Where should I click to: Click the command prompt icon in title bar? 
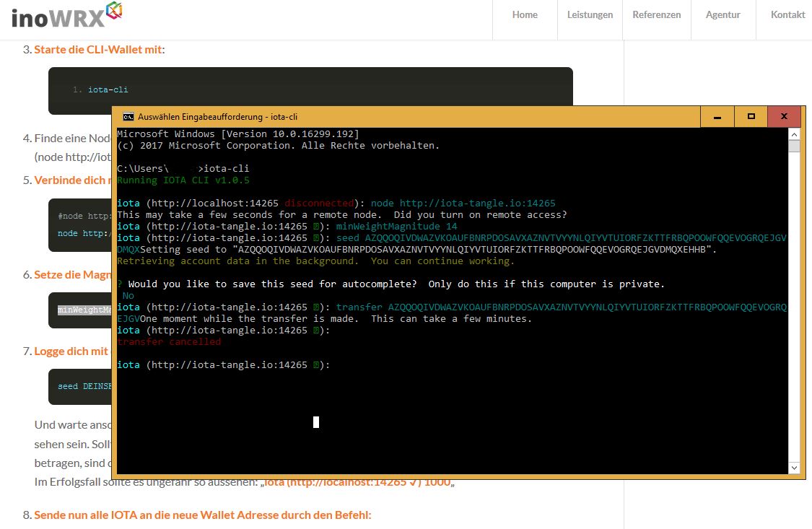tap(128, 117)
